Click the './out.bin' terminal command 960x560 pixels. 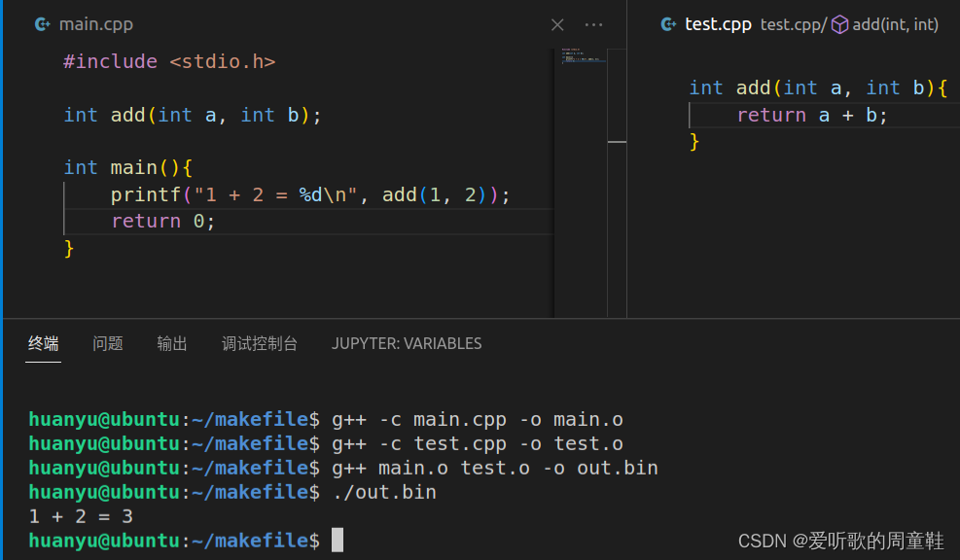coord(384,493)
